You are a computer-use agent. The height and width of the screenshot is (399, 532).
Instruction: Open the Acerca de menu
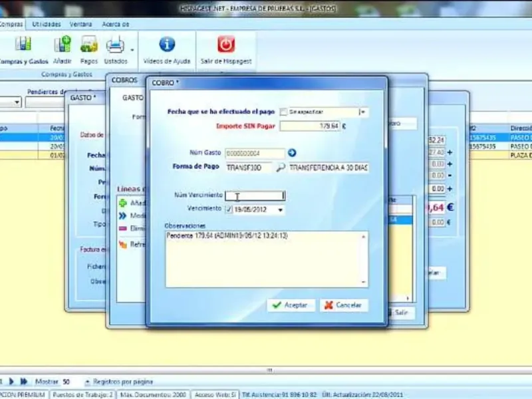coord(115,24)
